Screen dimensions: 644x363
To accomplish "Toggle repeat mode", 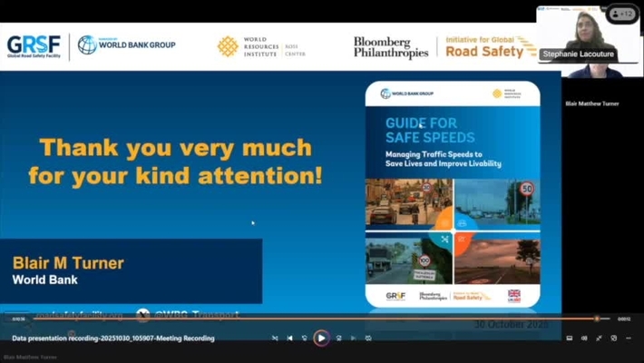I will pyautogui.click(x=368, y=338).
